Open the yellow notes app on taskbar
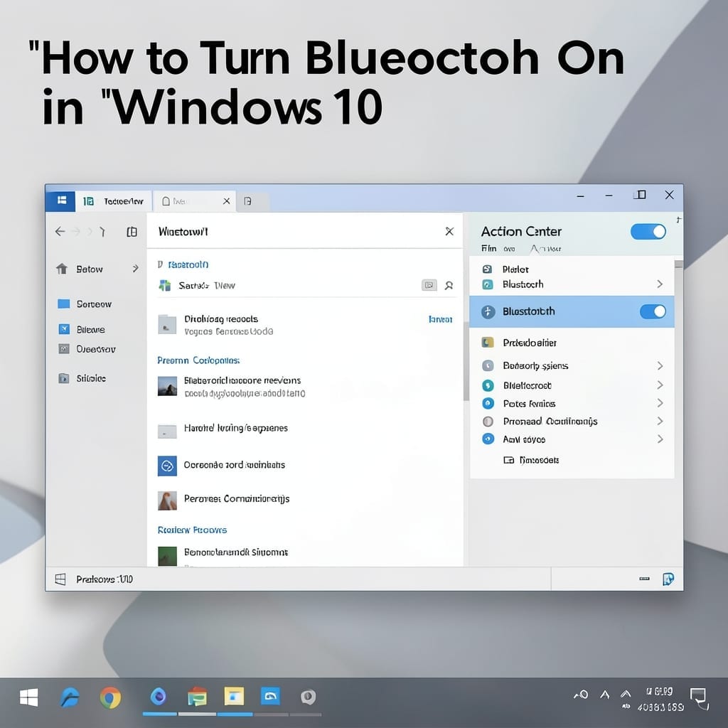This screenshot has height=728, width=728. (234, 697)
